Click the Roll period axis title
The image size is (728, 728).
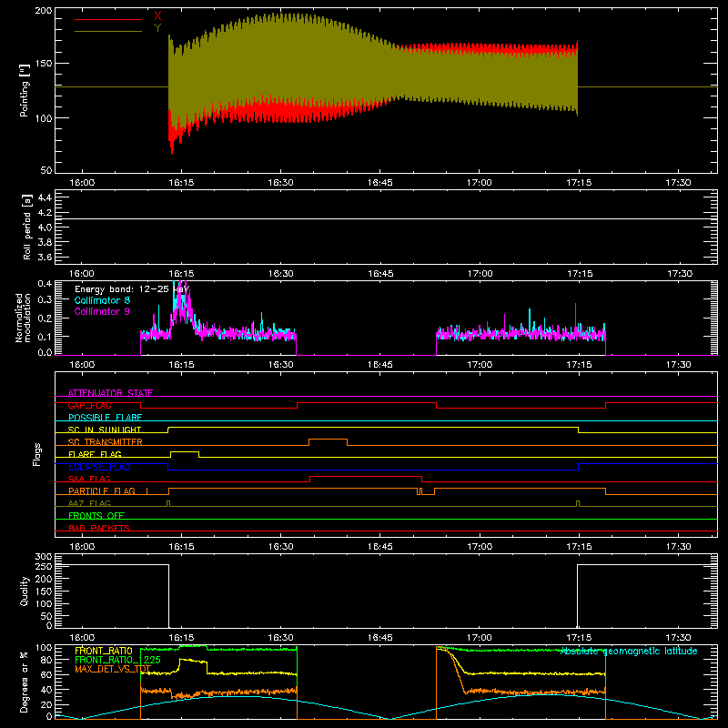pyautogui.click(x=26, y=227)
